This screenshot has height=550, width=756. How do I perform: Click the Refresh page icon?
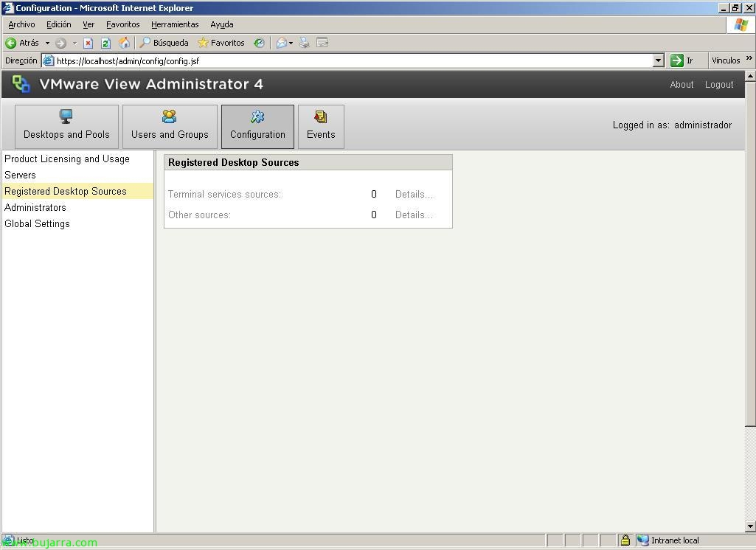(x=106, y=43)
